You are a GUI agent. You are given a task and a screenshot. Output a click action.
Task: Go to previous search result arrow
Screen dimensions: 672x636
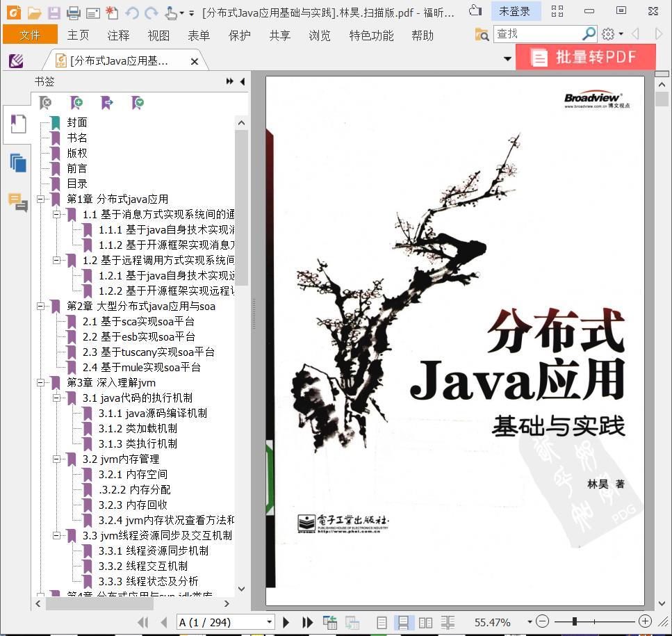(x=636, y=34)
